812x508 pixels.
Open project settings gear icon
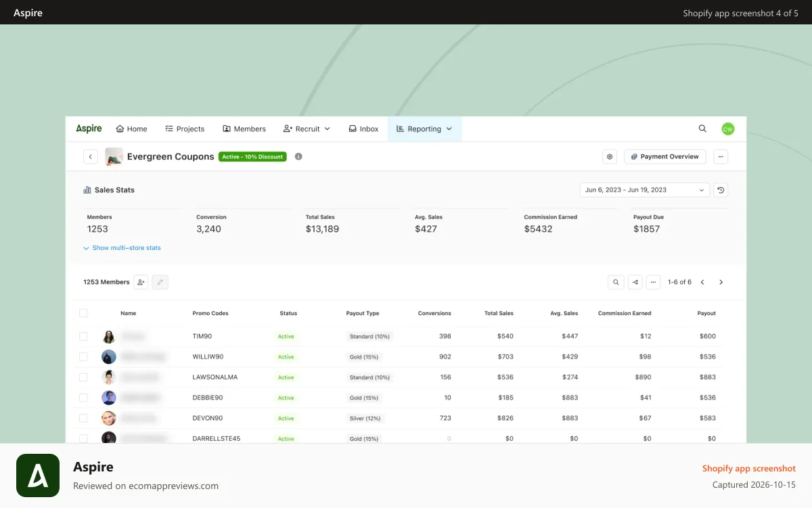point(610,156)
